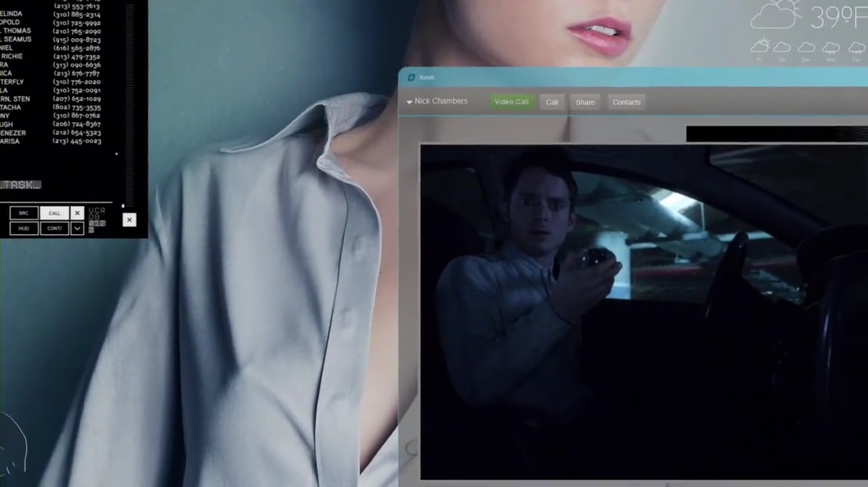Select the Friday partly sunny forecast icon
Screen dimensions: 868x487
click(x=760, y=46)
